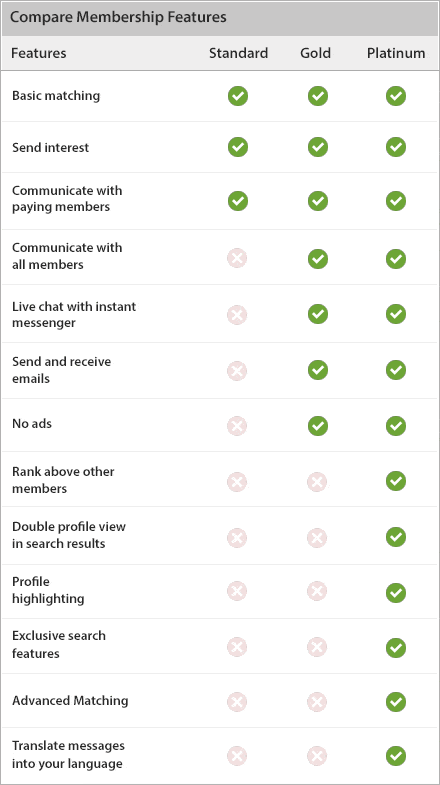Image resolution: width=440 pixels, height=785 pixels.
Task: Click Platinum checkmark for Communicate with paying members
Action: pyautogui.click(x=396, y=201)
